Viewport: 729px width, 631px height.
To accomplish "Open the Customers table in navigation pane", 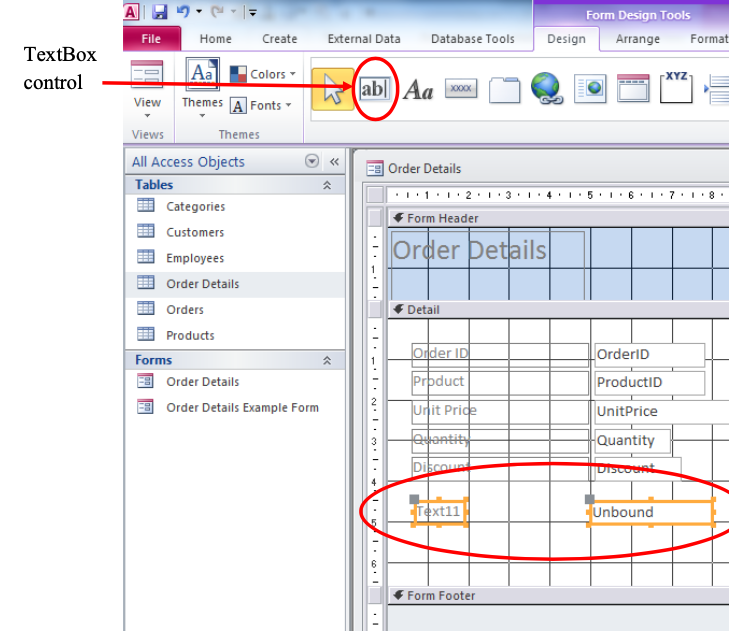I will pyautogui.click(x=195, y=232).
